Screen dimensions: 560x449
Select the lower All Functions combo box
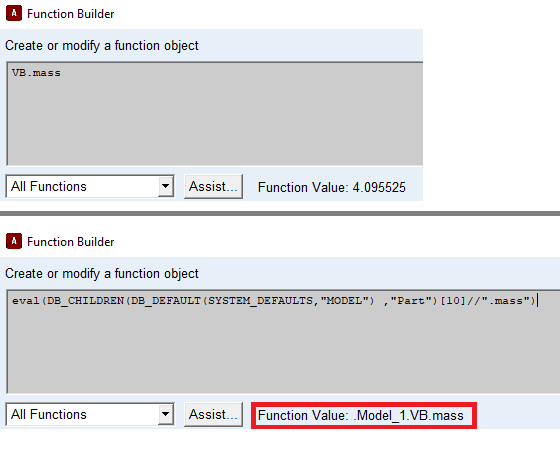click(90, 414)
